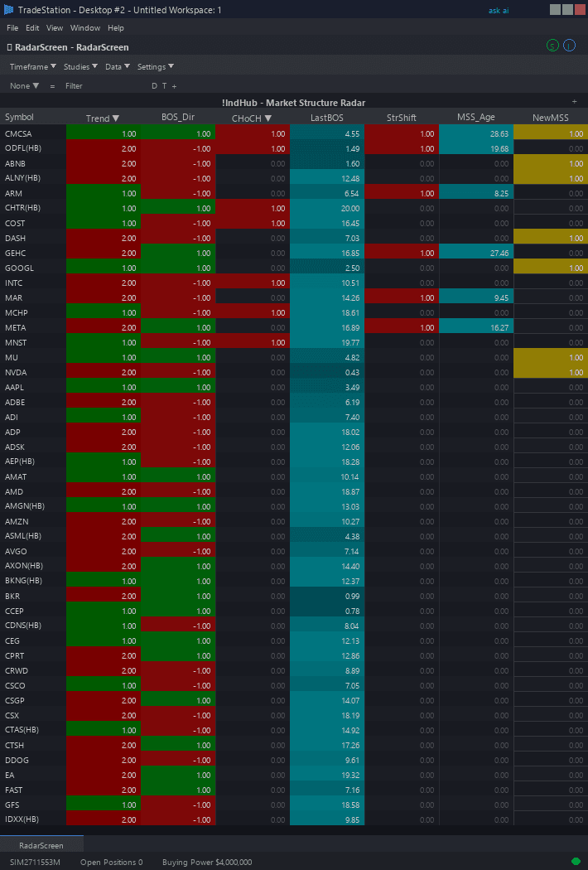Open the View menu

pyautogui.click(x=54, y=27)
